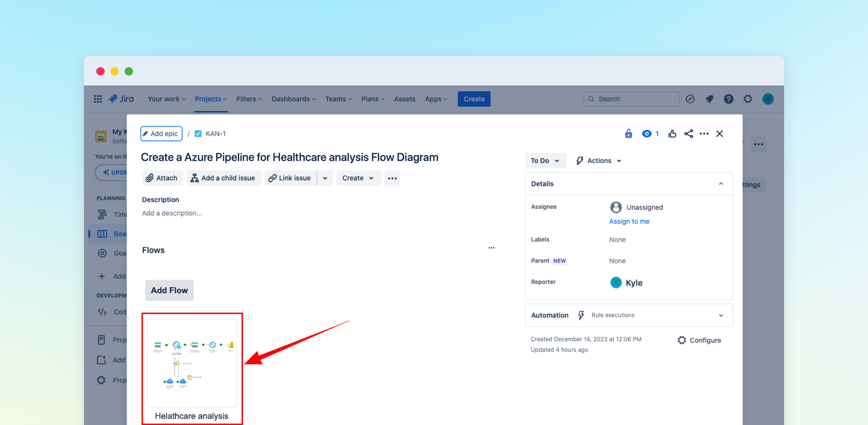Image resolution: width=868 pixels, height=425 pixels.
Task: Open the Helathcare analysis flow thumbnail
Action: point(192,363)
